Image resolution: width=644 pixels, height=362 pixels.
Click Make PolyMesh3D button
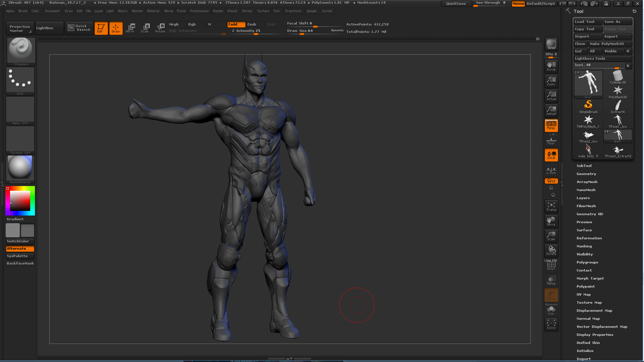tap(610, 44)
